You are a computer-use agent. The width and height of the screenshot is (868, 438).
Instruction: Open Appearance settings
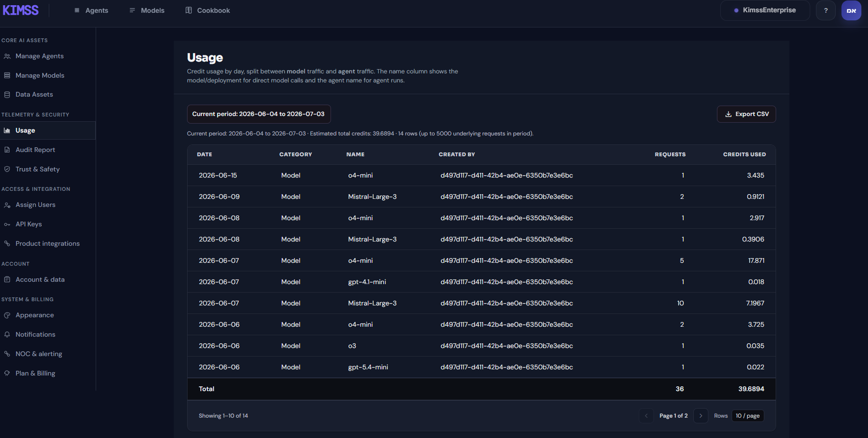(47, 315)
